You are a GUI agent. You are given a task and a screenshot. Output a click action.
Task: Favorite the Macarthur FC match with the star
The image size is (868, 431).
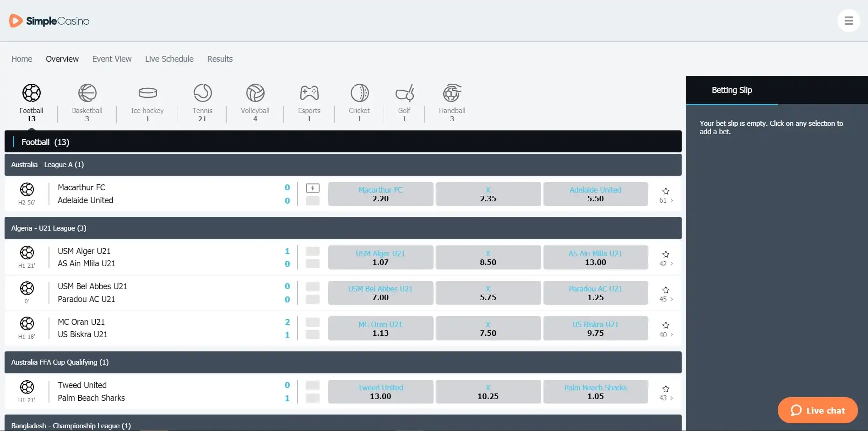pos(666,191)
